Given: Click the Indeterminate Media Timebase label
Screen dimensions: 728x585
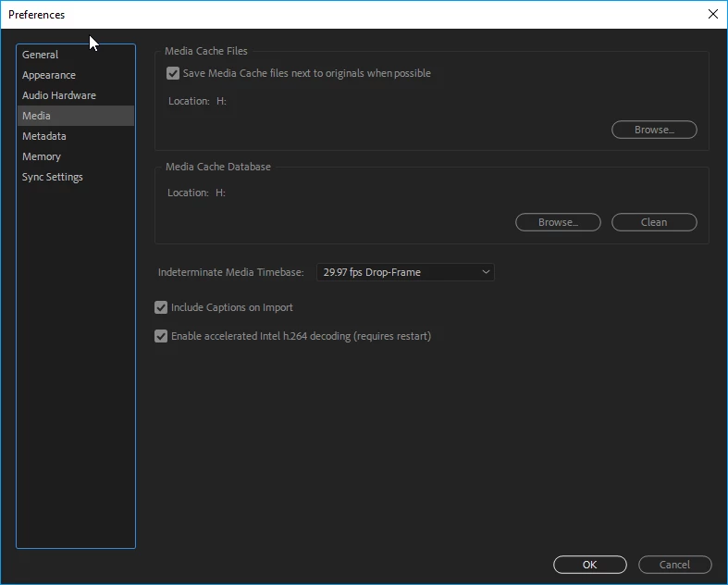Looking at the screenshot, I should click(x=230, y=272).
